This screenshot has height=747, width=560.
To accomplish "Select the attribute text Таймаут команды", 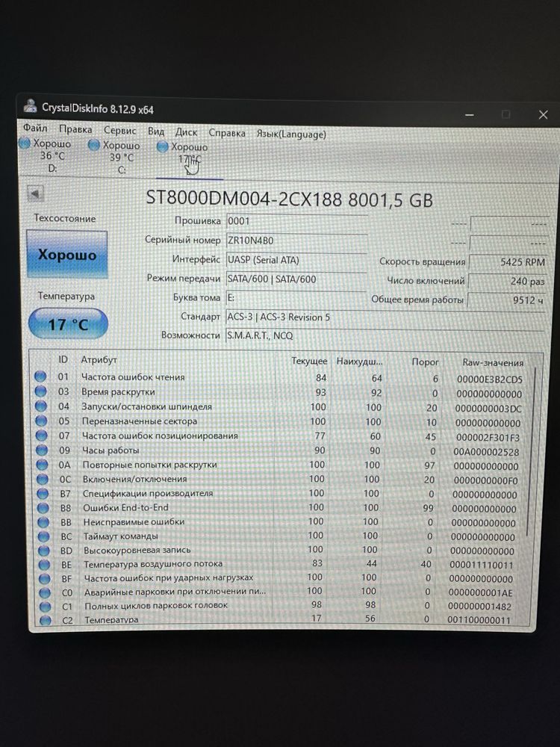I will coord(120,536).
